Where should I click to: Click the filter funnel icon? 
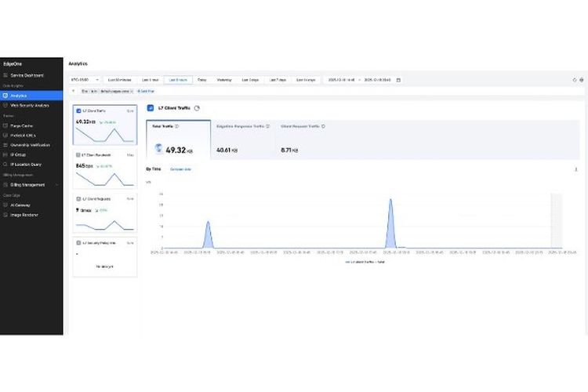(74, 91)
